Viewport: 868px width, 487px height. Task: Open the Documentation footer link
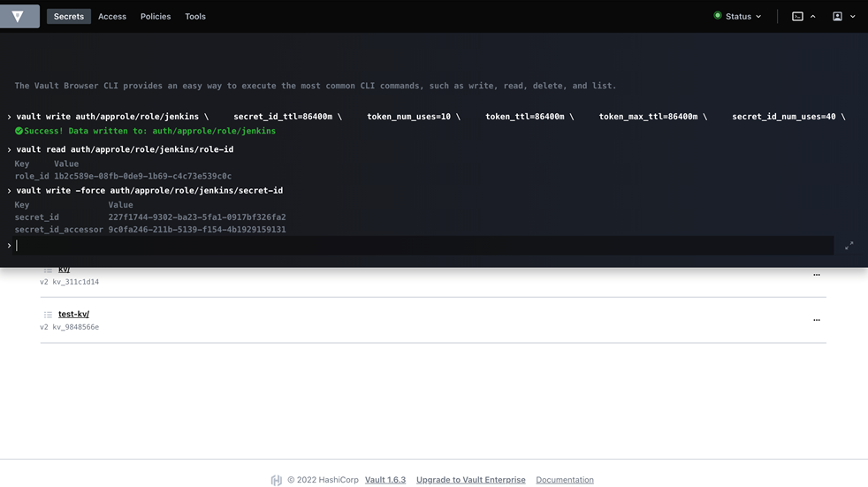[564, 480]
